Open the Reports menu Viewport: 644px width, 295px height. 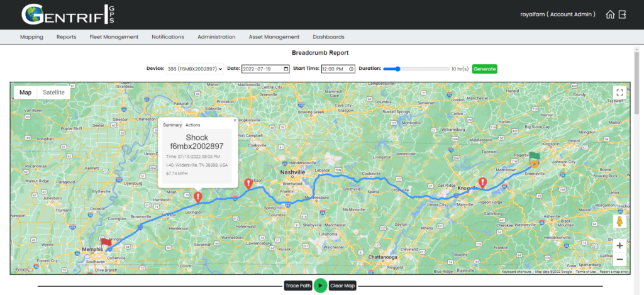point(67,37)
